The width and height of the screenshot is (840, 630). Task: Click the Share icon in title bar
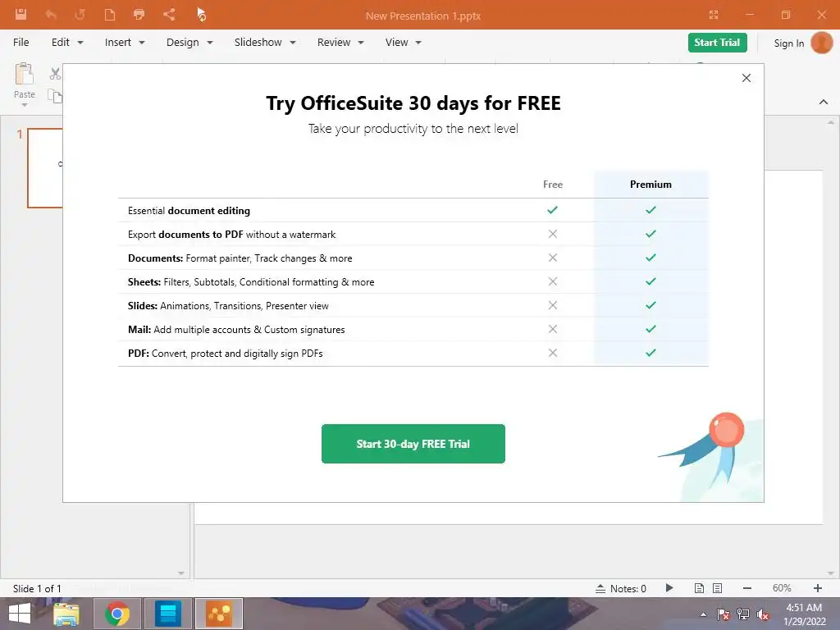pos(169,15)
